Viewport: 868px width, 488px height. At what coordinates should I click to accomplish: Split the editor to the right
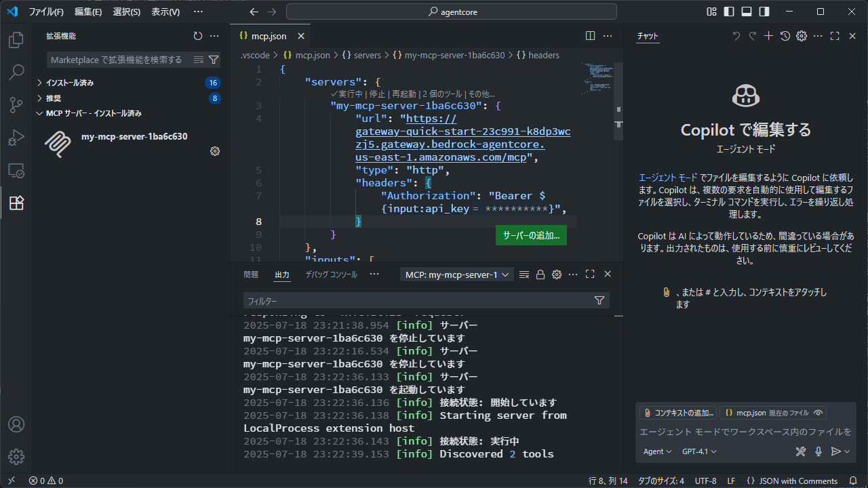(591, 36)
